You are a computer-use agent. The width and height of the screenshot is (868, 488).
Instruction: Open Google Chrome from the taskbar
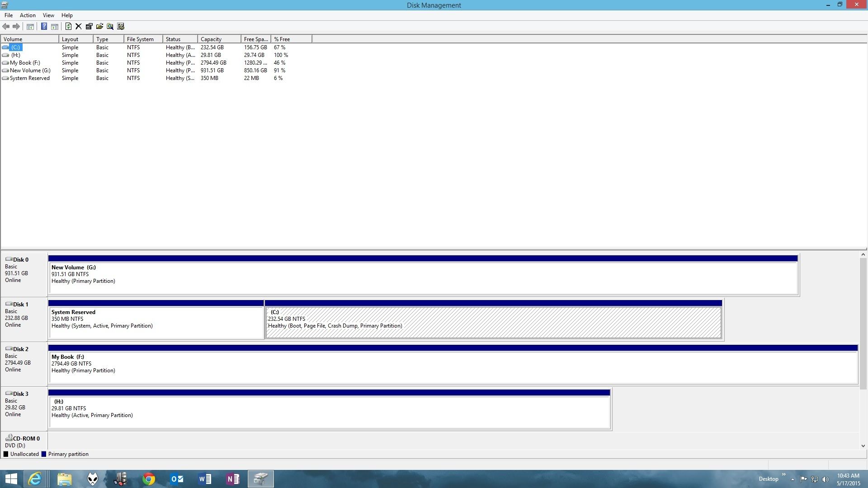click(x=149, y=479)
